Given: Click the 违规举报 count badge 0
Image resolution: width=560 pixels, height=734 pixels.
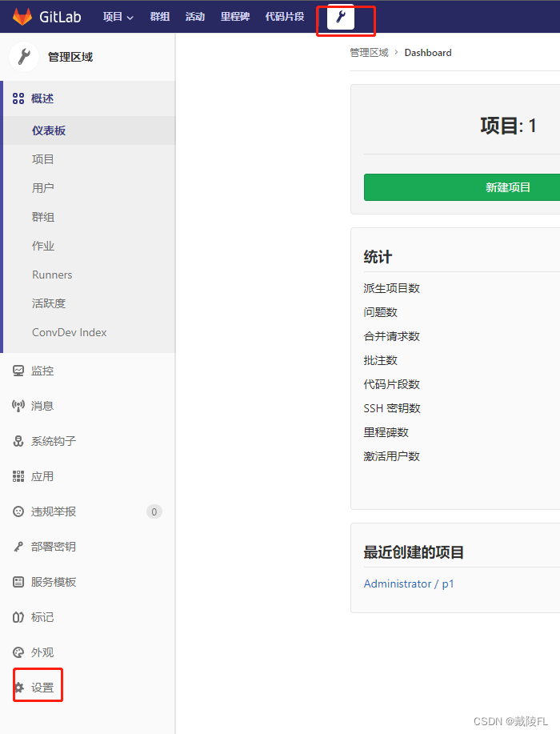Looking at the screenshot, I should (154, 511).
